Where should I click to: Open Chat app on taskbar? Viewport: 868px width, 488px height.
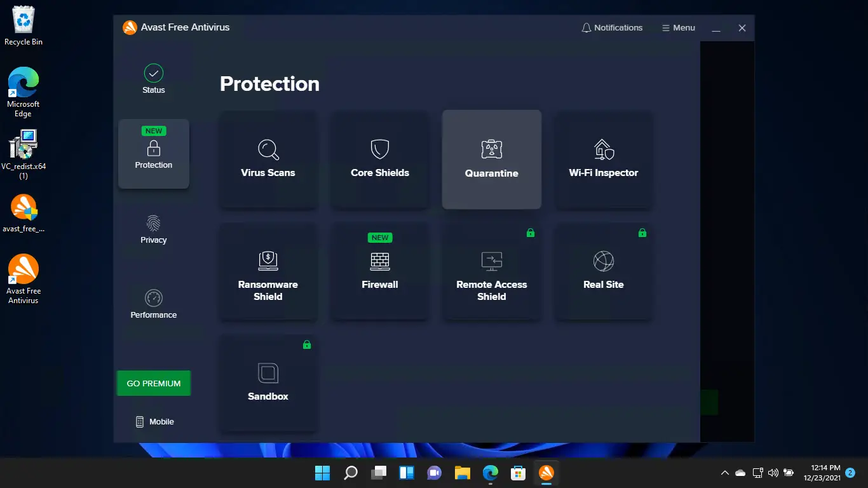pyautogui.click(x=435, y=473)
